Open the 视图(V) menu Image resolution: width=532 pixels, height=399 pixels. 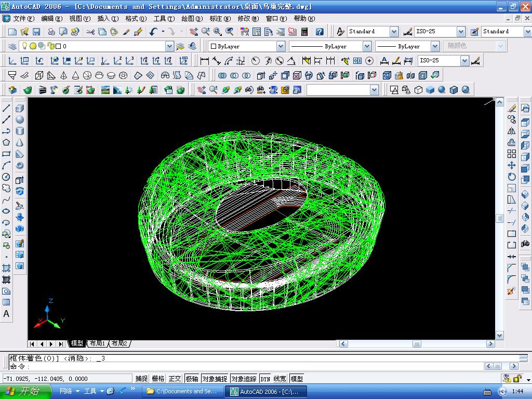79,19
